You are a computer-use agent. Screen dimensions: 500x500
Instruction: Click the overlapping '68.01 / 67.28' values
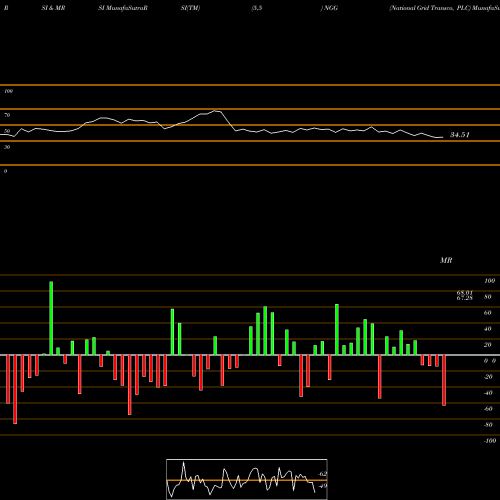(465, 295)
